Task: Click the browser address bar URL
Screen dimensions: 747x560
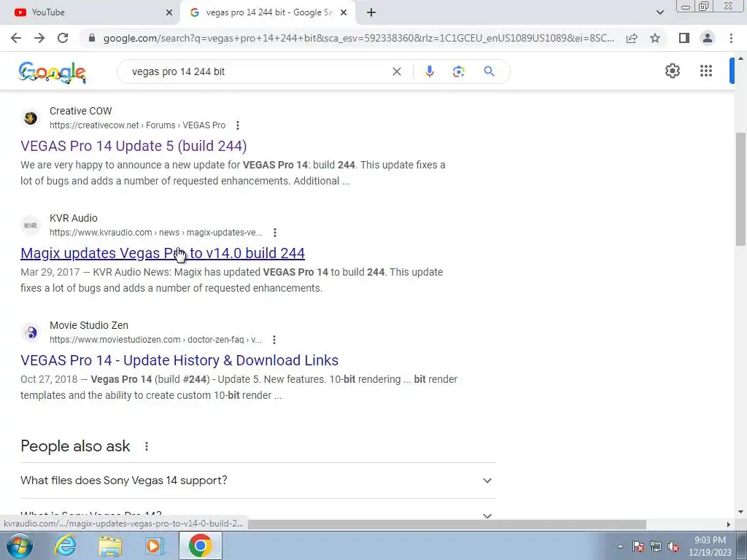Action: tap(358, 38)
